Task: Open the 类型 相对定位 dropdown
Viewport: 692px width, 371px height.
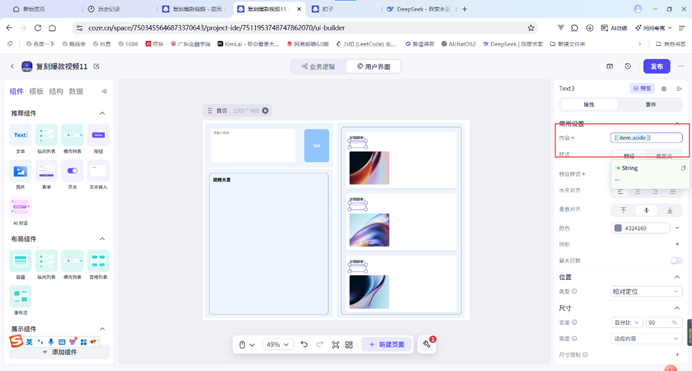Action: 646,292
